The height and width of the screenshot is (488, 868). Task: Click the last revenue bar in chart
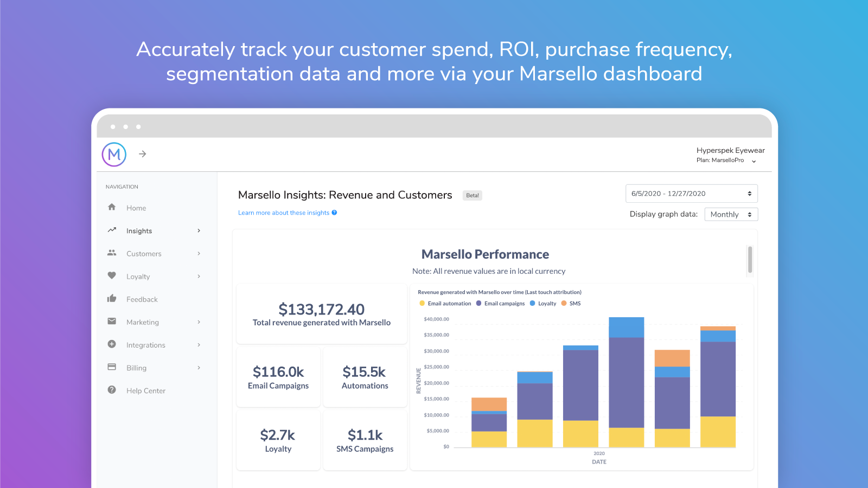(x=718, y=387)
